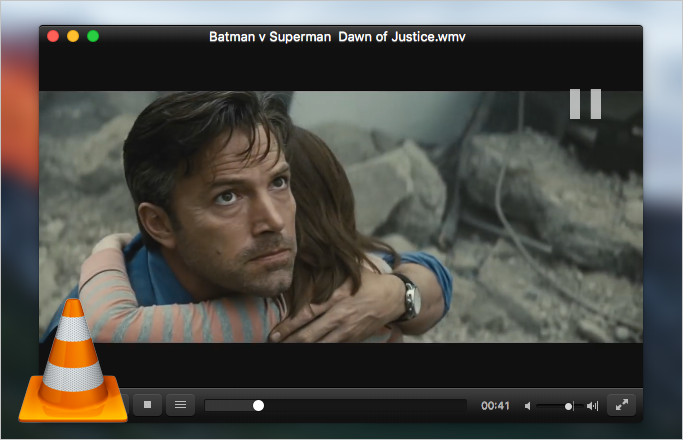Close the VLC window with red button

53,36
